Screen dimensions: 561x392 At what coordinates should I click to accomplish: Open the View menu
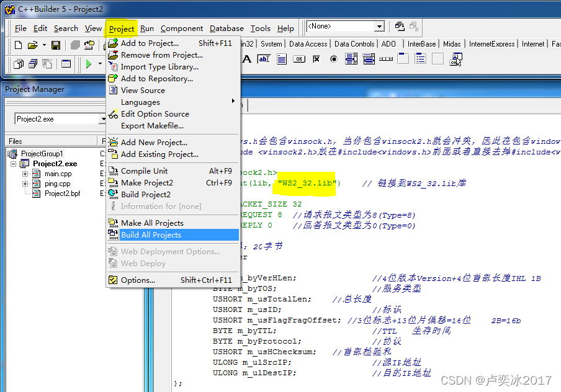click(x=93, y=29)
